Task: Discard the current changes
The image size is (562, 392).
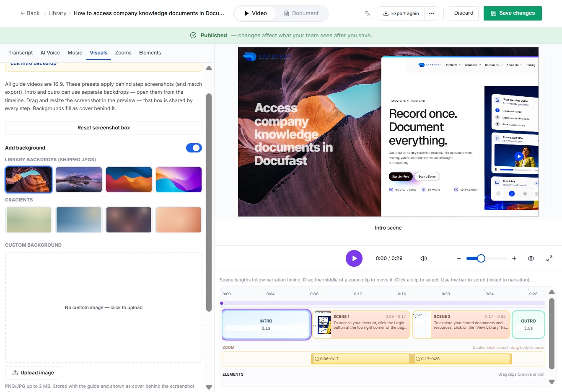Action: click(464, 13)
